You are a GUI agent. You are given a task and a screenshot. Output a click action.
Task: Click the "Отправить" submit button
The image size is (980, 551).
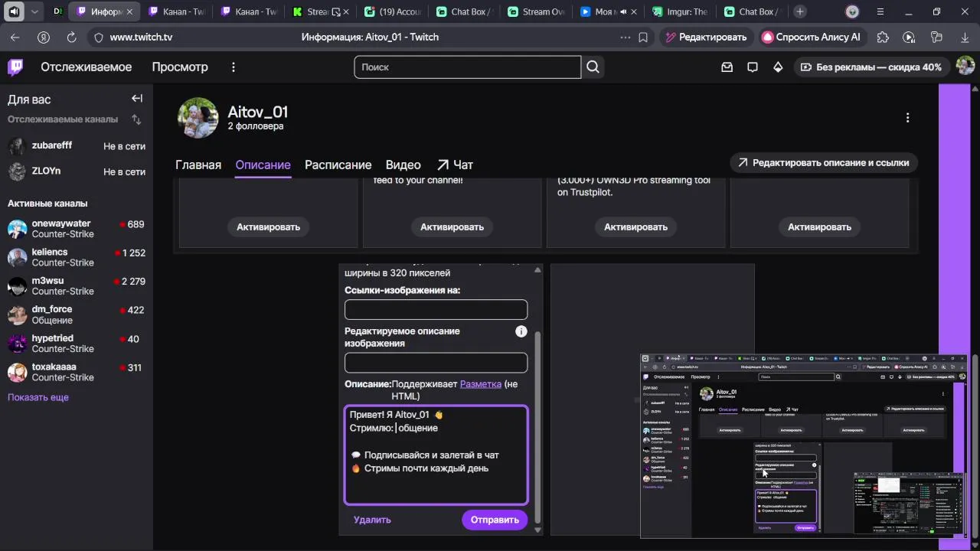495,520
